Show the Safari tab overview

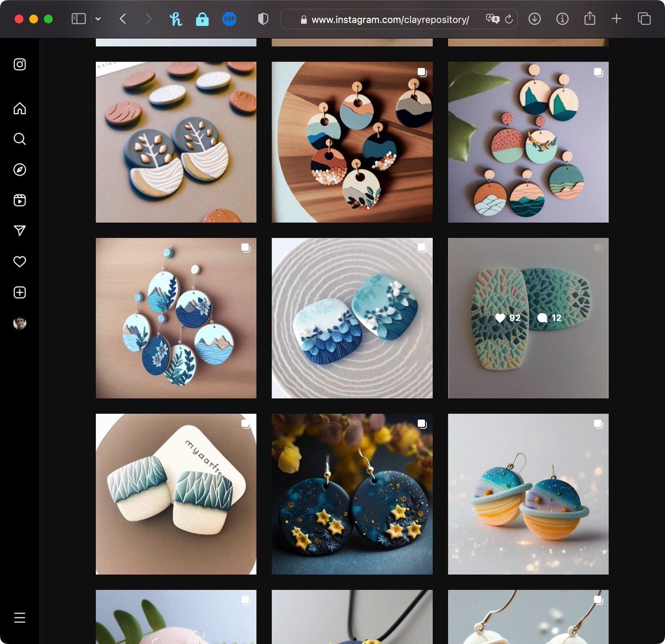tap(644, 19)
